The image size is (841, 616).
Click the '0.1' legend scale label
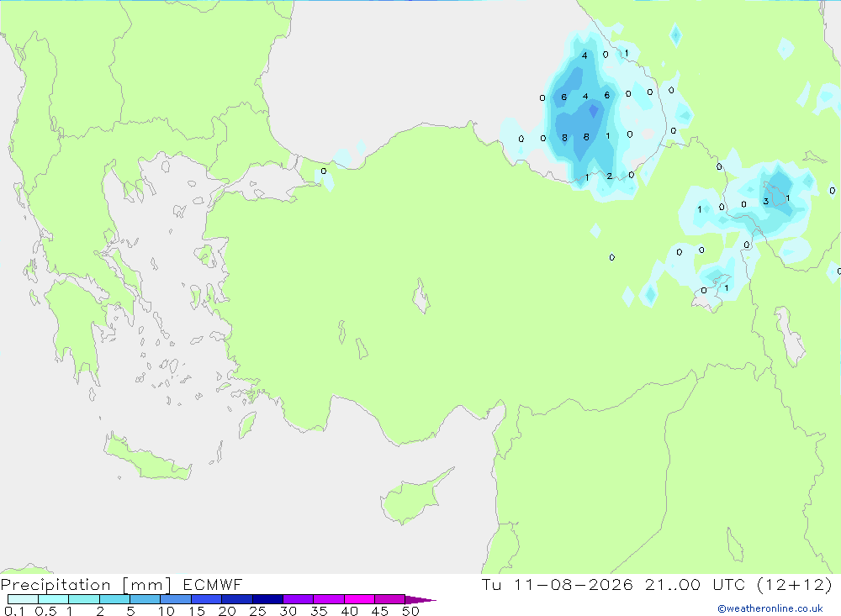(x=14, y=611)
